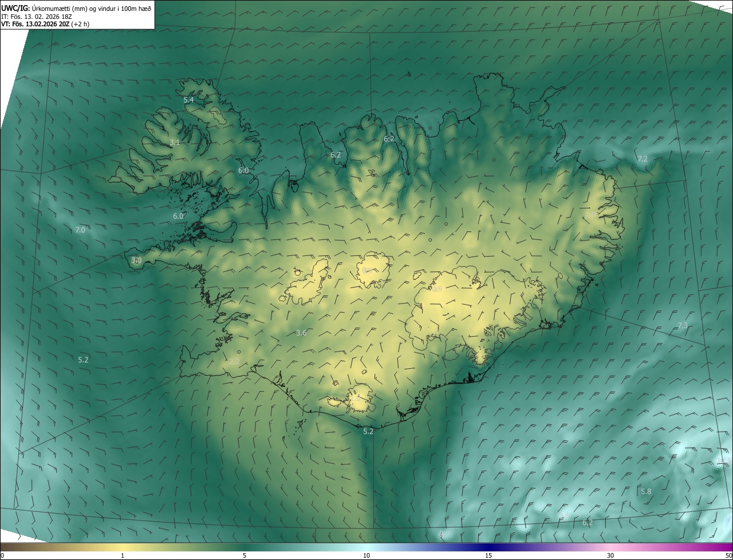Click the 2.2 value label on the map
733x560 pixels.
pos(234,361)
